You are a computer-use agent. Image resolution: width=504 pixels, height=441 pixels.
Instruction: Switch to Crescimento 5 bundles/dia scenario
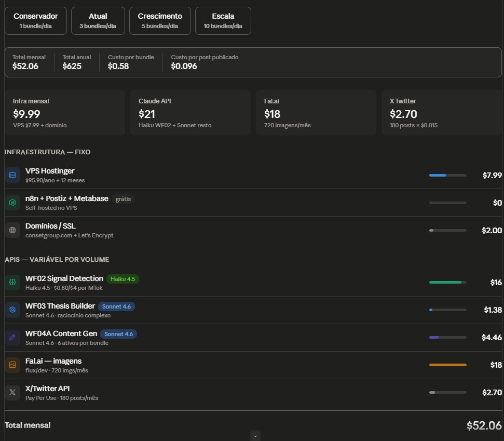pos(160,21)
